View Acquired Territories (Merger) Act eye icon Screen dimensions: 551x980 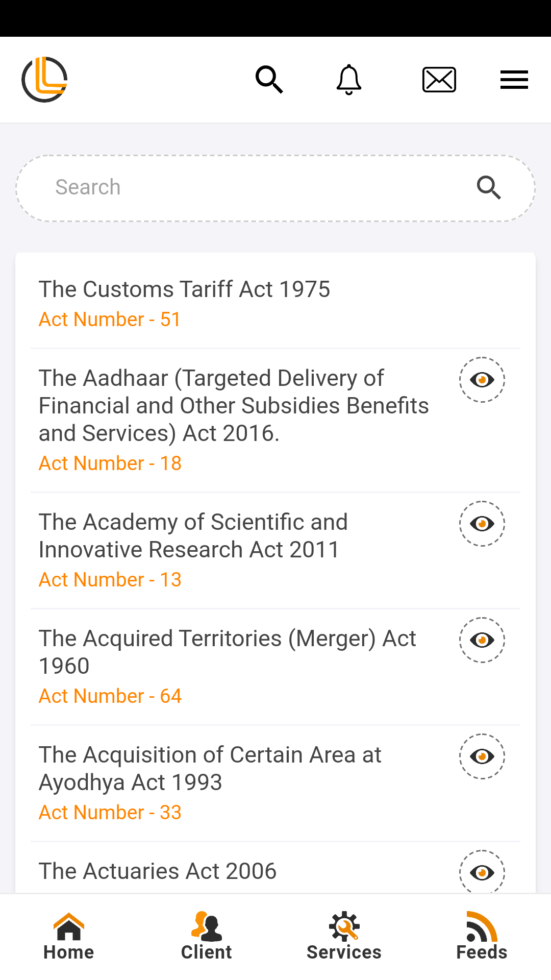482,640
